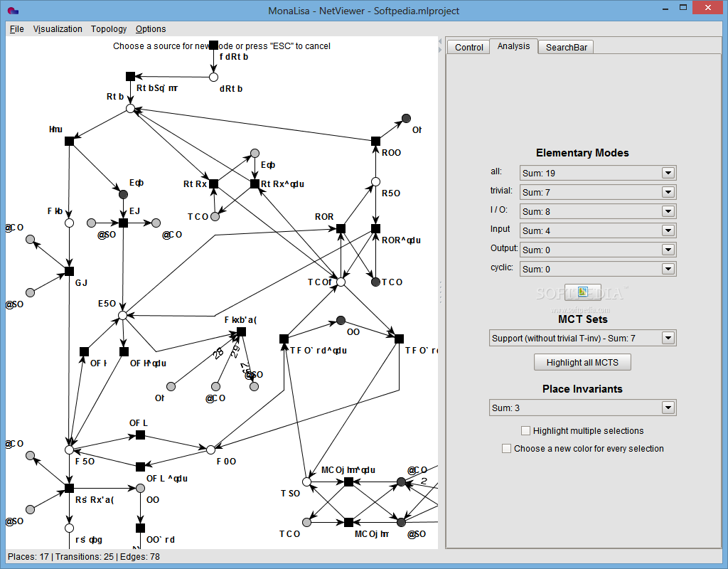Viewport: 728px width, 569px height.
Task: Select the transition node labeled Rt Rx^qdu
Action: coord(255,184)
